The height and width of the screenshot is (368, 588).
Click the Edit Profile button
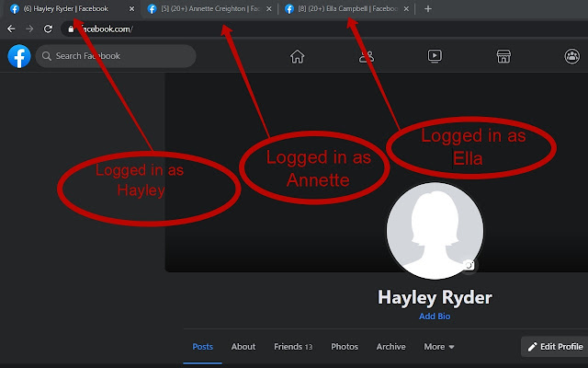(554, 347)
